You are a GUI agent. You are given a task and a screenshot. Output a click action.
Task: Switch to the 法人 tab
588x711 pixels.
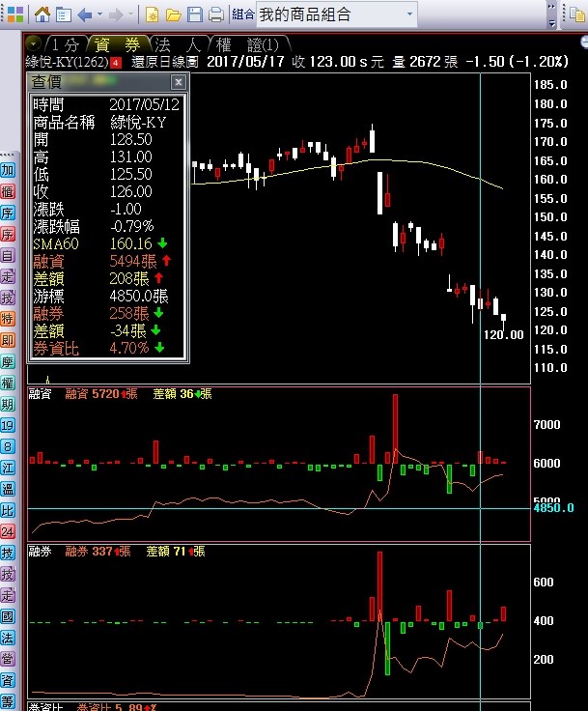click(178, 44)
